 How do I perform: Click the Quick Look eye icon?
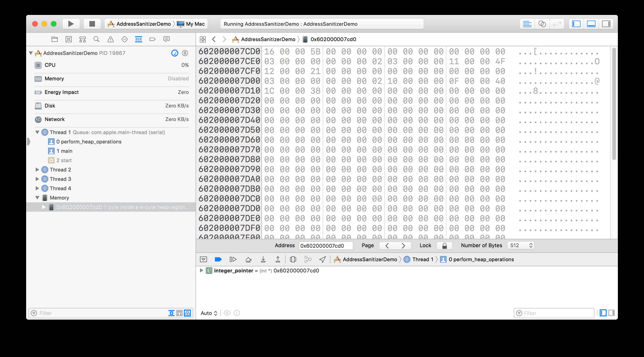pyautogui.click(x=227, y=313)
